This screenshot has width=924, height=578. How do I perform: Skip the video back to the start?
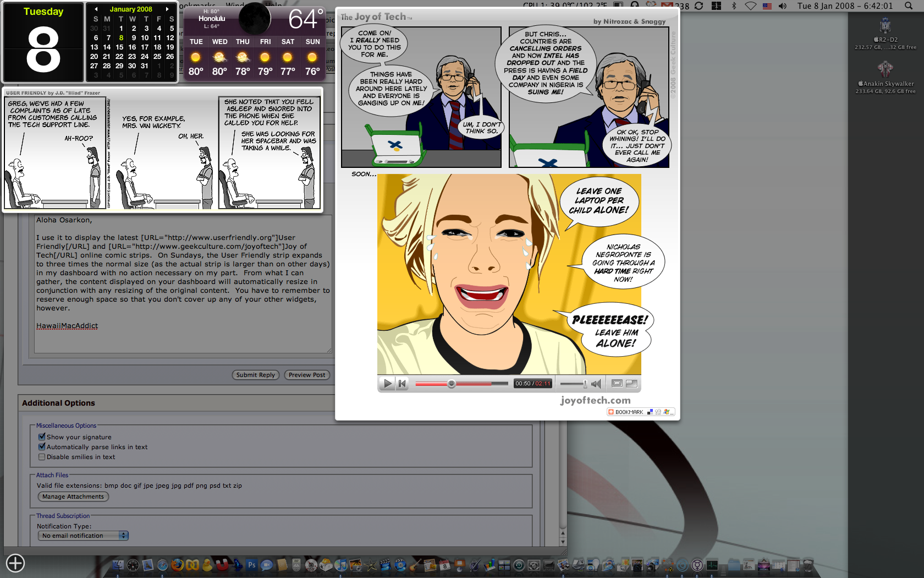(x=402, y=384)
